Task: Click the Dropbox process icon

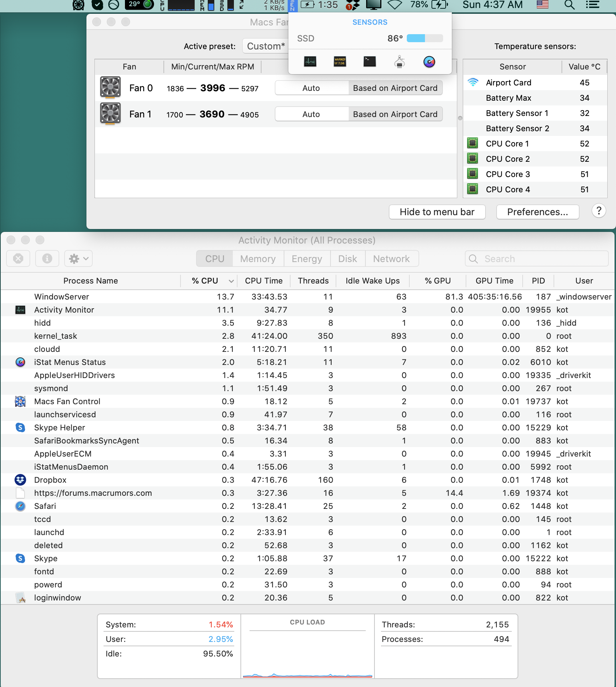Action: pyautogui.click(x=20, y=480)
